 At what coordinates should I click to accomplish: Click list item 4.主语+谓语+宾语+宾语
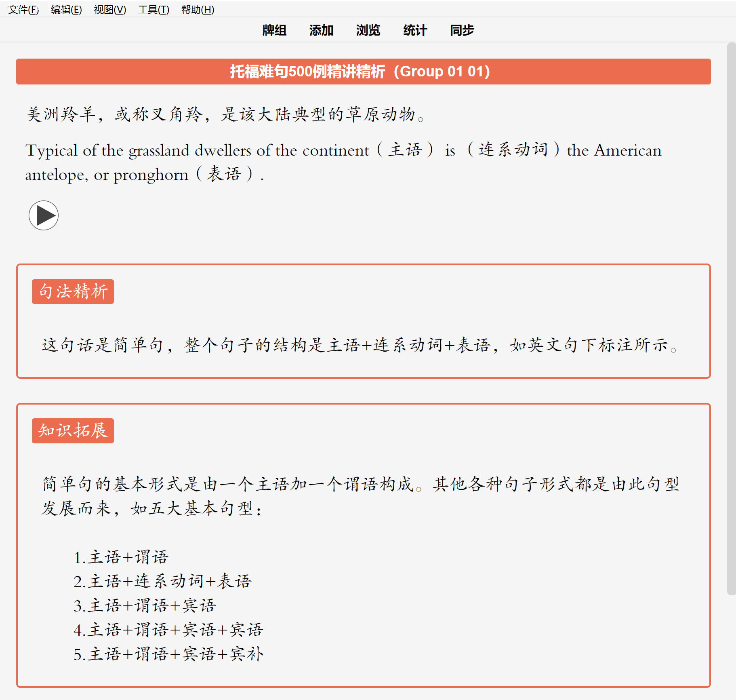168,630
